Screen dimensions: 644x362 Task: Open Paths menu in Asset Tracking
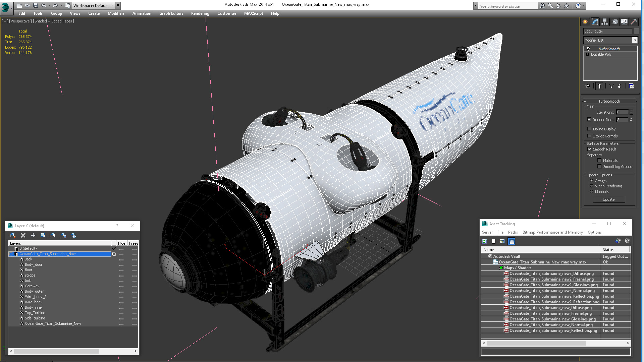513,232
